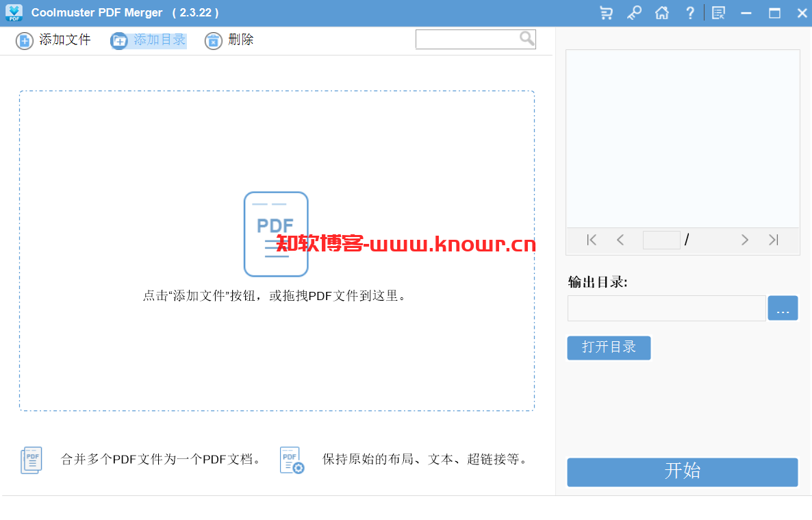Click the merge PDF files icon at bottom
Viewport: 812px width, 520px height.
[x=31, y=460]
